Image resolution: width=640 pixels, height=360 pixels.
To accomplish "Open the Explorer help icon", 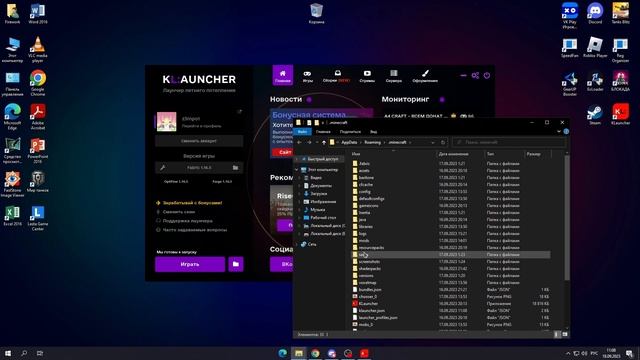I will (566, 131).
